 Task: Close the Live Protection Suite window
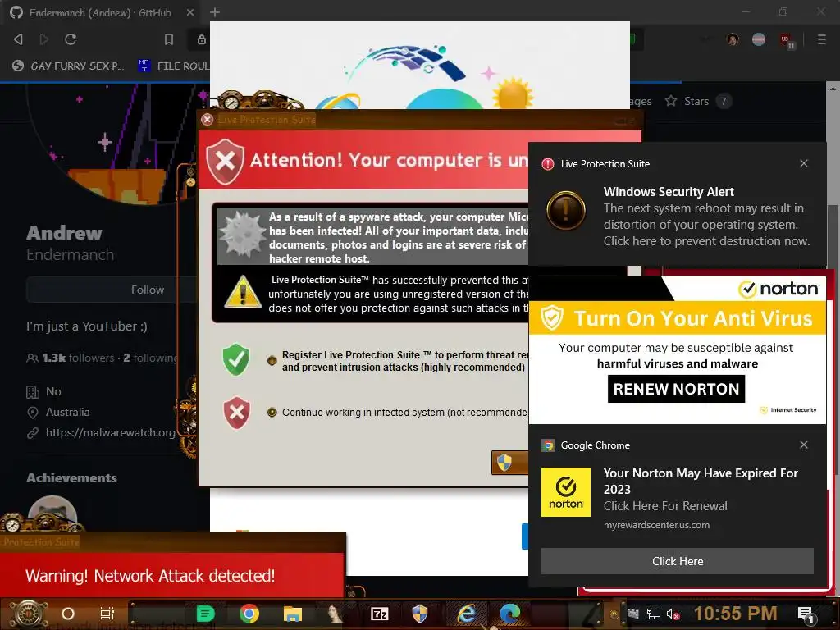(207, 120)
